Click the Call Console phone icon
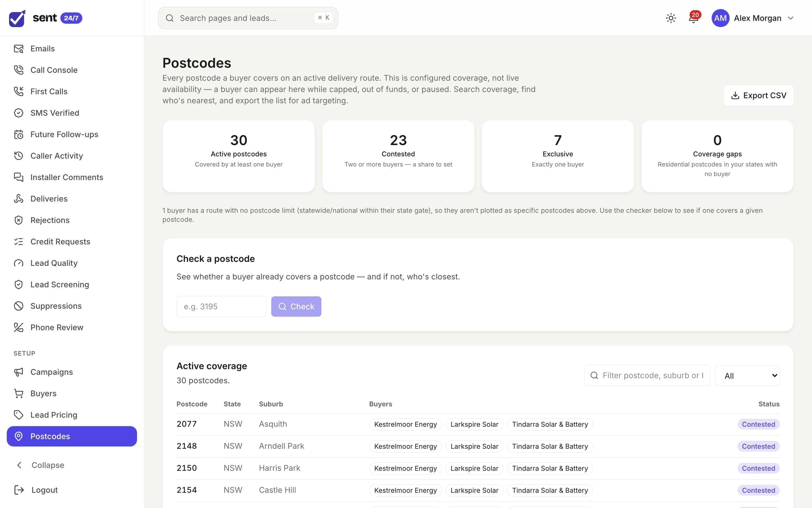The height and width of the screenshot is (508, 812). (18, 70)
